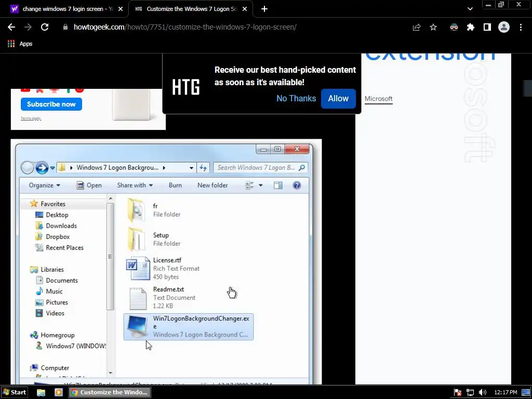This screenshot has height=399, width=532.
Task: View site information lock icon
Action: pyautogui.click(x=65, y=27)
